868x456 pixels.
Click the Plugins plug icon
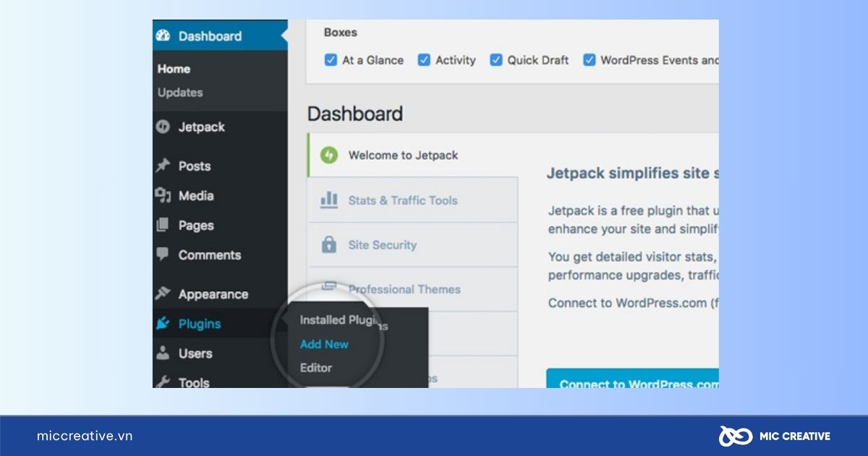pos(163,324)
